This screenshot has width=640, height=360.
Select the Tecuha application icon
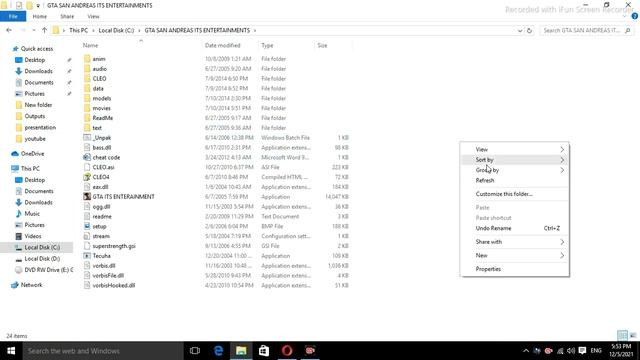87,256
